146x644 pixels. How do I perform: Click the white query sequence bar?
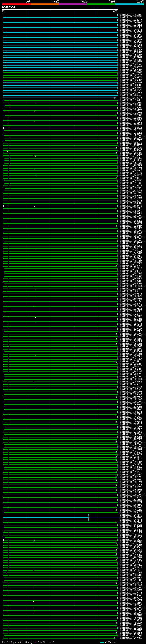point(60,10)
